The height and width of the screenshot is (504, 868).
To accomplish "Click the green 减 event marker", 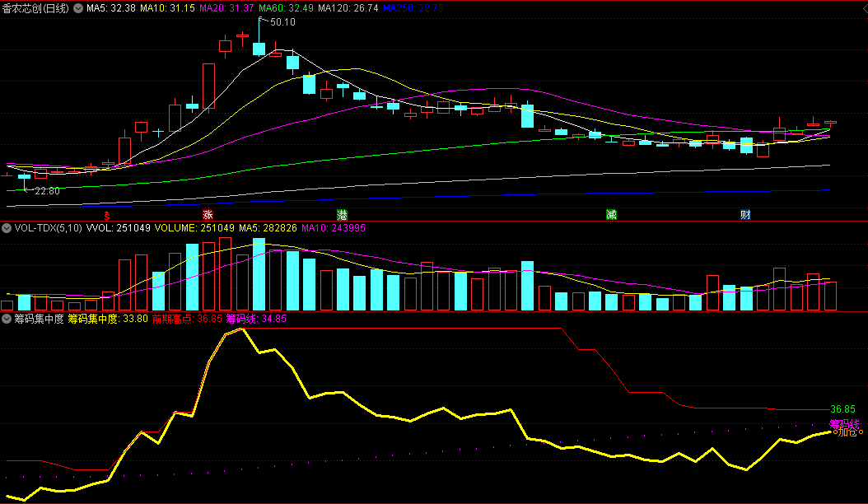I will (x=611, y=215).
